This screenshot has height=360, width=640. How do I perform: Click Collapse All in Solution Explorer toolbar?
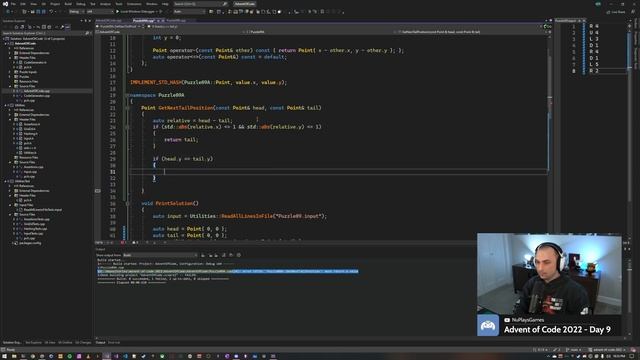(x=44, y=27)
